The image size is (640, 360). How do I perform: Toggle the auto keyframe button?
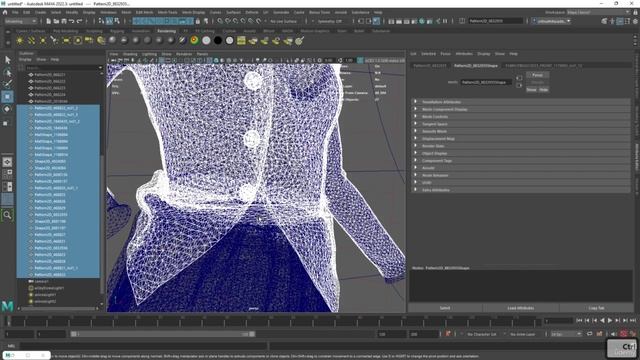click(624, 334)
